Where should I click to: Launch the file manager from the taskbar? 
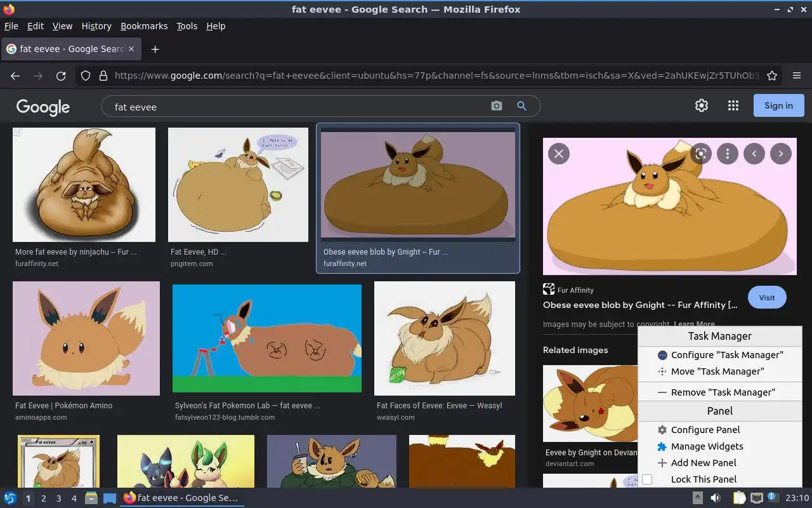pos(91,498)
